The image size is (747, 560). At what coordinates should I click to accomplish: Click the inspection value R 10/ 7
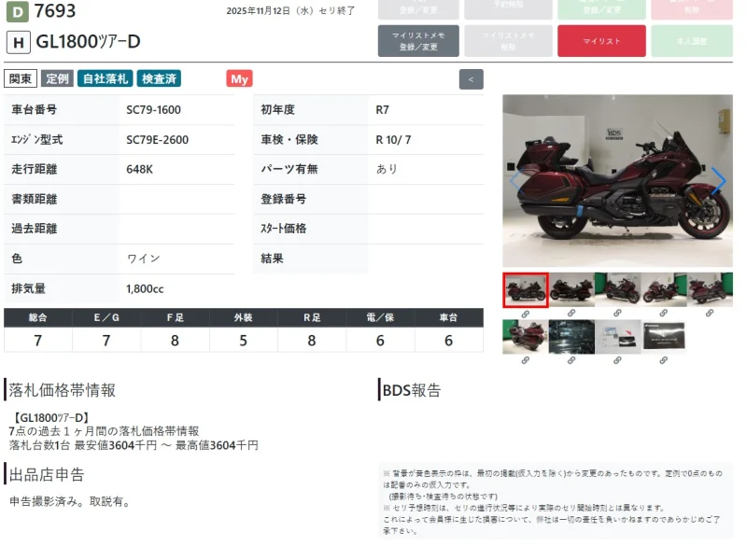click(x=393, y=140)
